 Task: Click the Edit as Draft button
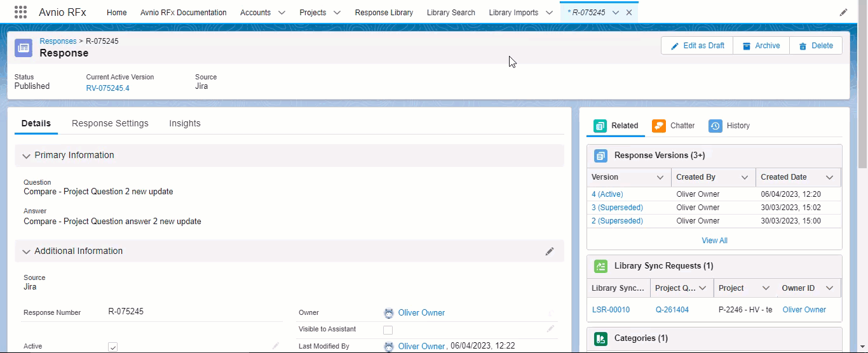pos(697,46)
